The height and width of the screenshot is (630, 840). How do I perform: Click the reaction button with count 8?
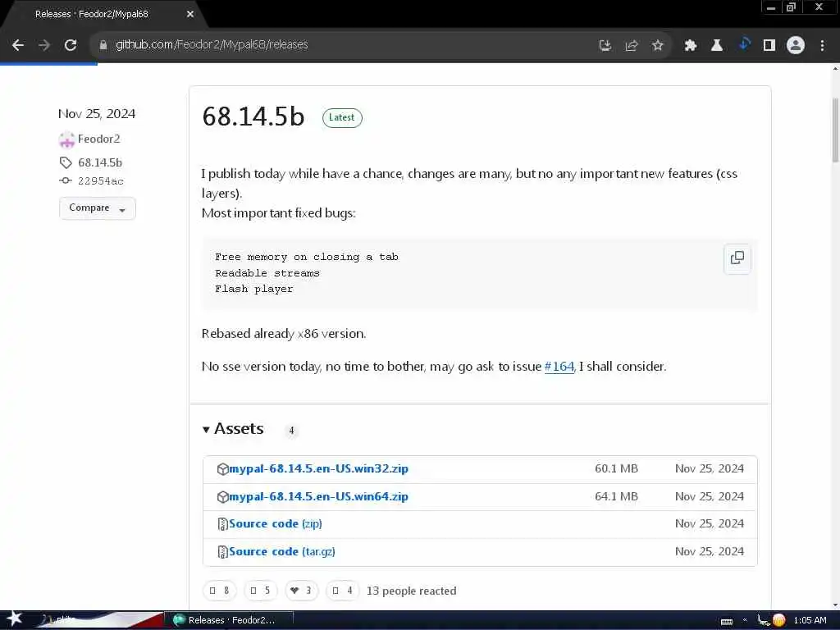coord(219,591)
